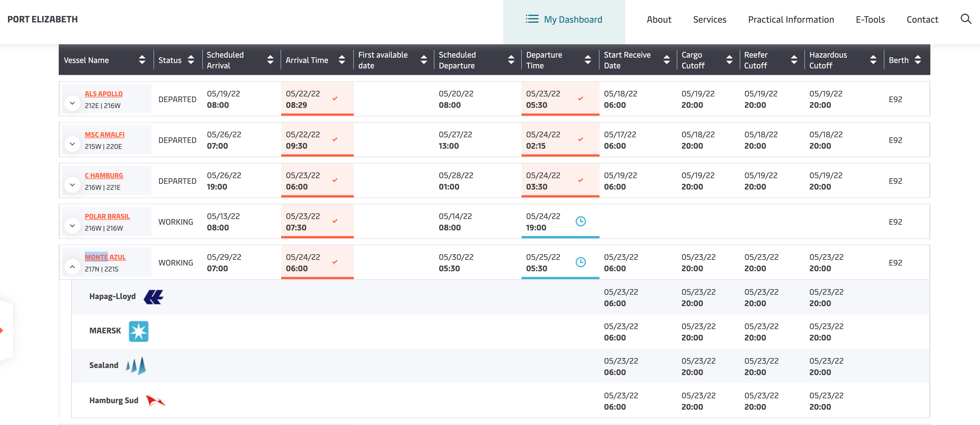Click C HAMBURG departure time checkmark
980x425 pixels.
click(581, 180)
